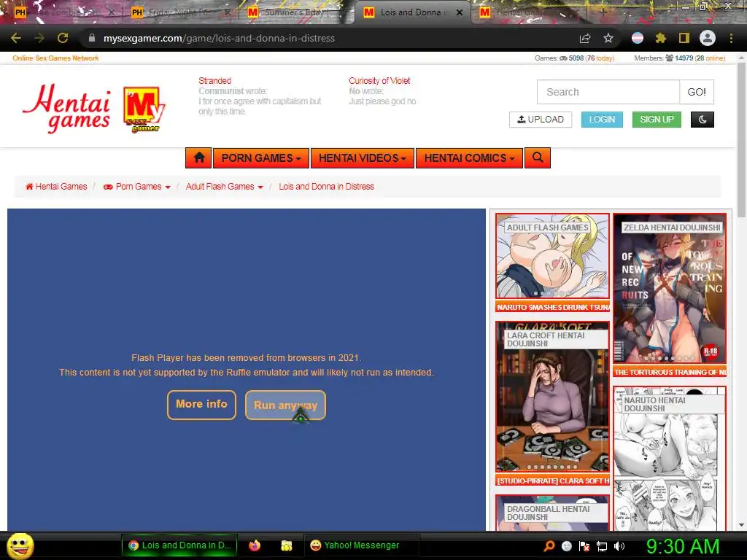Click the My Sex Gamer logo badge
Screen dimensions: 747x560
(144, 109)
